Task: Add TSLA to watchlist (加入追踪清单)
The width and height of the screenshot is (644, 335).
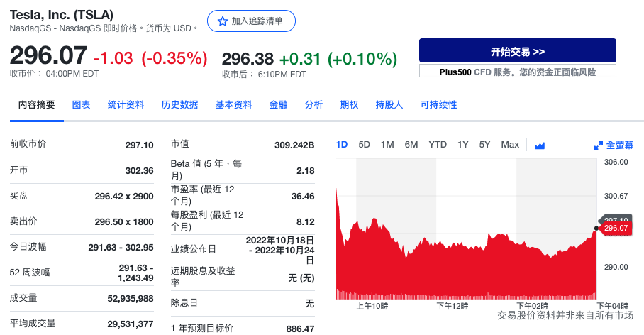Action: click(251, 21)
